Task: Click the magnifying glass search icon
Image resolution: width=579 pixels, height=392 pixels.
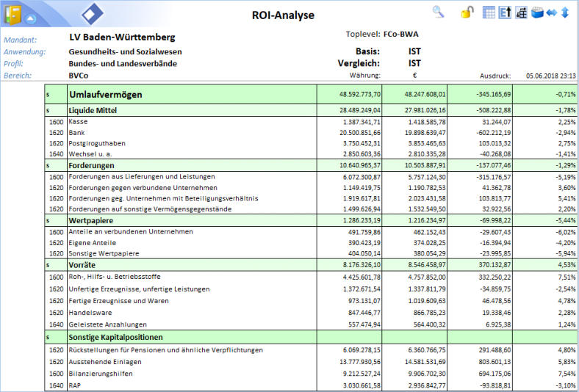Action: 439,12
